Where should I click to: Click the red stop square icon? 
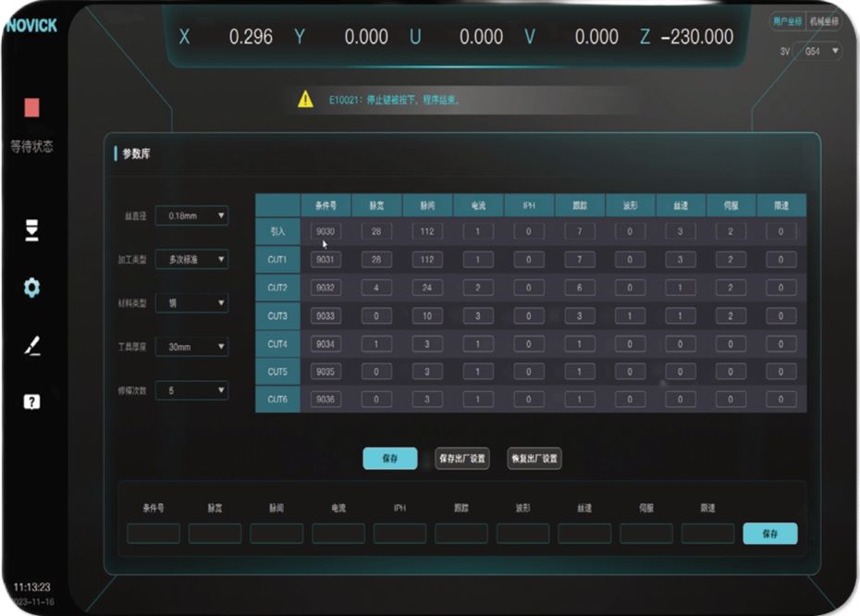[x=31, y=108]
